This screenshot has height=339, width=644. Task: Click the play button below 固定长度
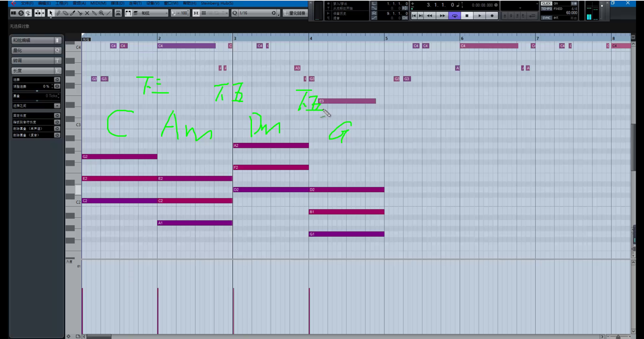(x=57, y=122)
